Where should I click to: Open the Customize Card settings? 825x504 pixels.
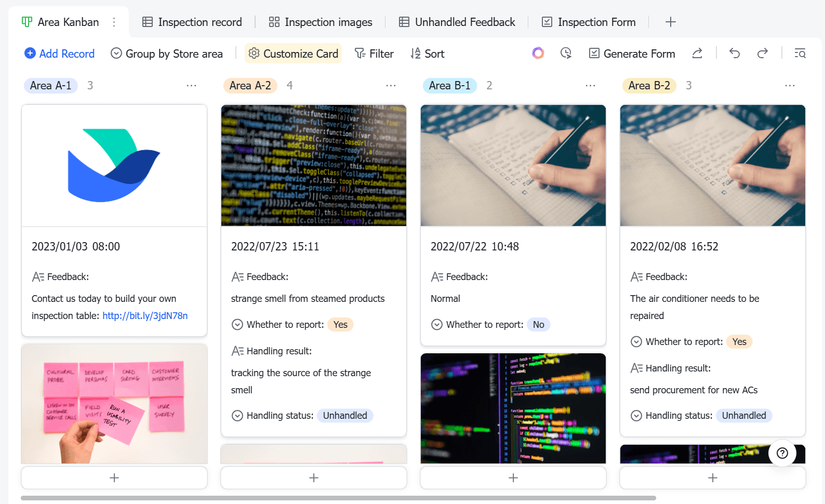293,54
